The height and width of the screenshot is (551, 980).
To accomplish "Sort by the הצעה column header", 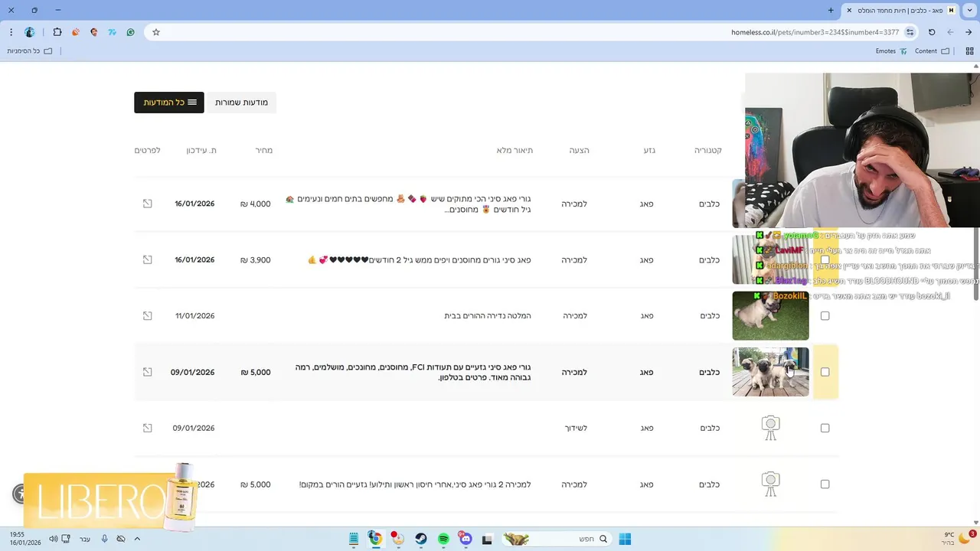I will pyautogui.click(x=579, y=150).
